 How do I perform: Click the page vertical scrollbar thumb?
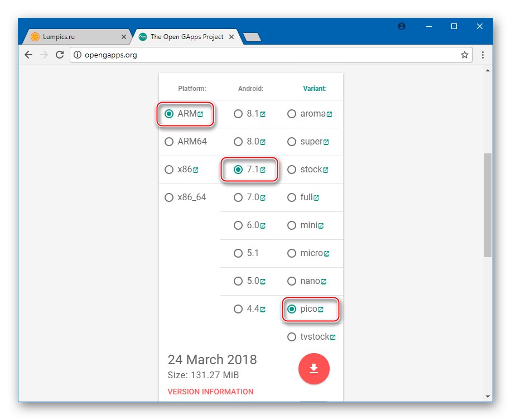coord(488,205)
